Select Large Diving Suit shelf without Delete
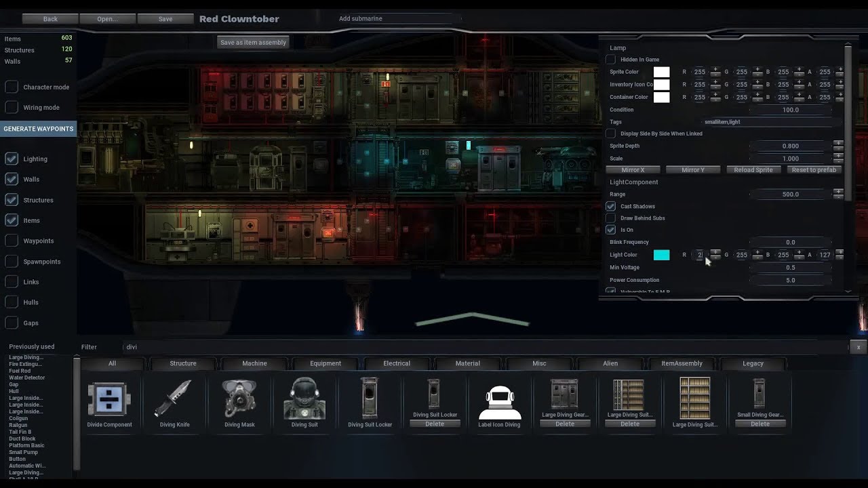868x488 pixels. (x=695, y=403)
